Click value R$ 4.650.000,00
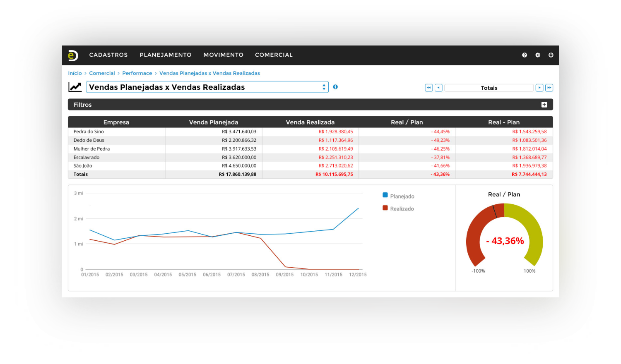 pos(239,166)
